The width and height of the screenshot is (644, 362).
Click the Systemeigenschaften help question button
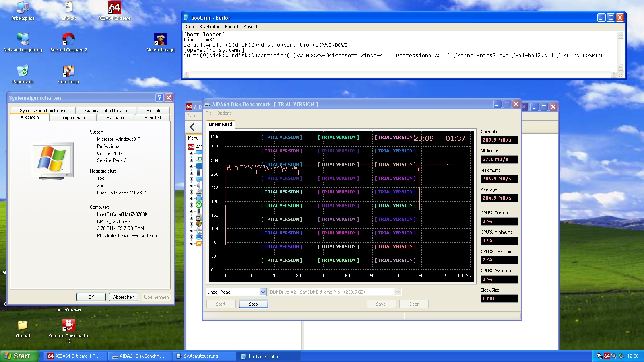(x=159, y=98)
